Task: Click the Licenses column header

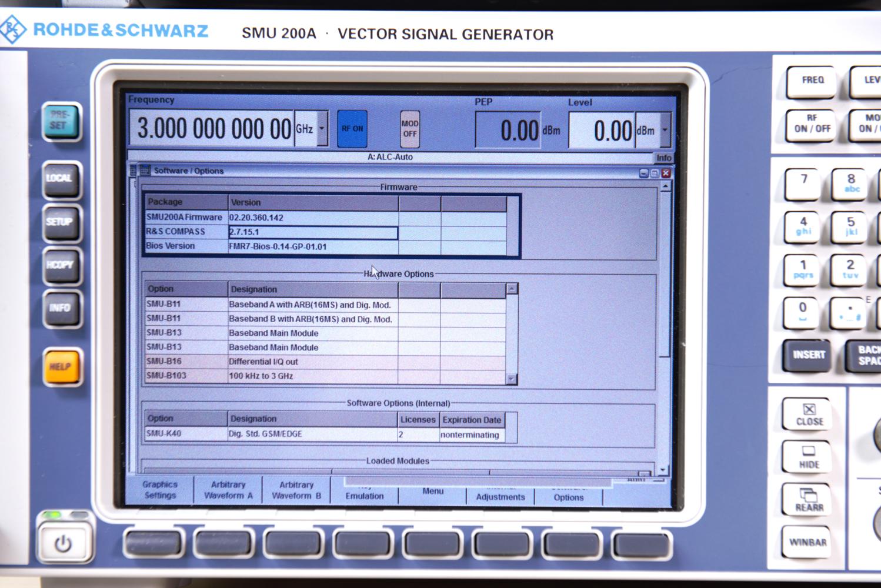Action: click(x=418, y=420)
